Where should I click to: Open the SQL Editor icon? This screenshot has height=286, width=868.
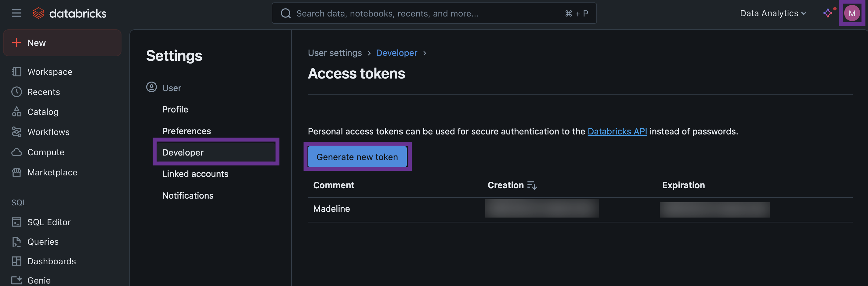pos(16,222)
